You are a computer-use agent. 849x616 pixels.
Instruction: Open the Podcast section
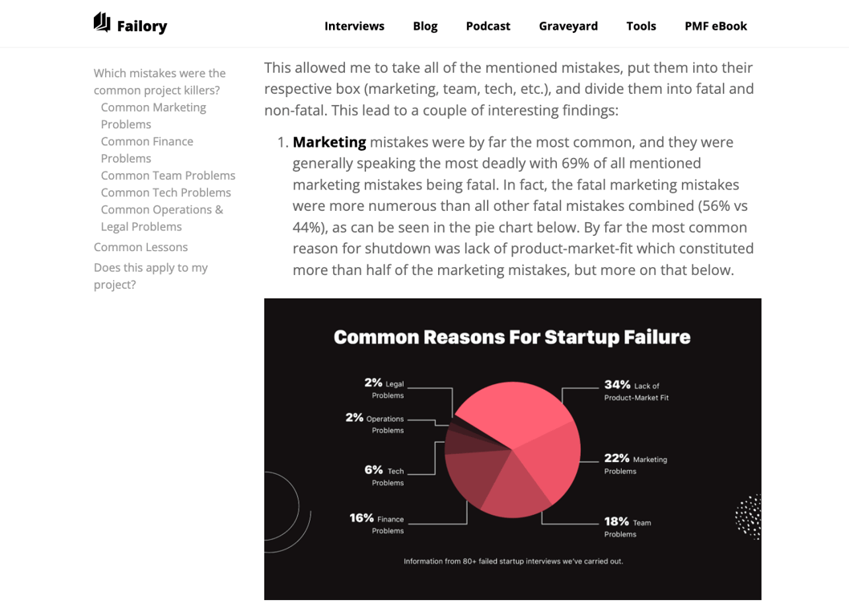(x=488, y=26)
